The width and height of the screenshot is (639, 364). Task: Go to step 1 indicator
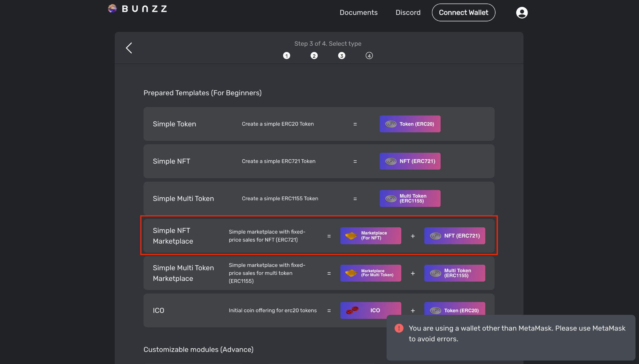point(287,56)
